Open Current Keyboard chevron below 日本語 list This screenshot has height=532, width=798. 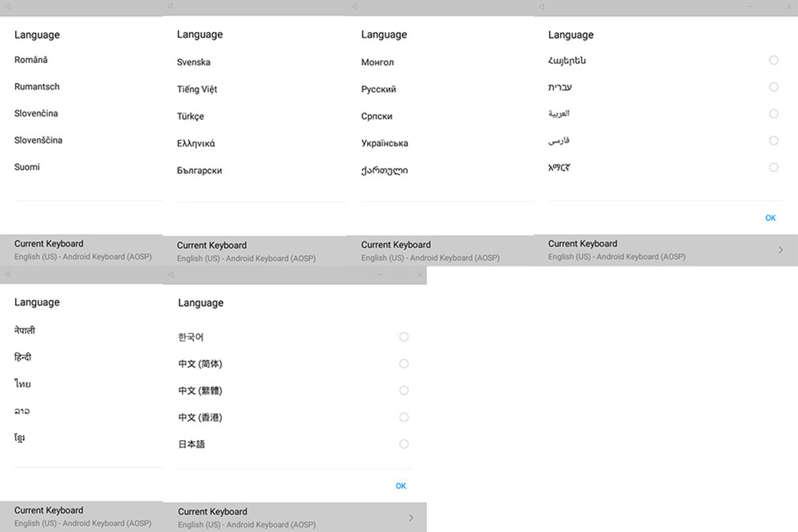tap(411, 518)
